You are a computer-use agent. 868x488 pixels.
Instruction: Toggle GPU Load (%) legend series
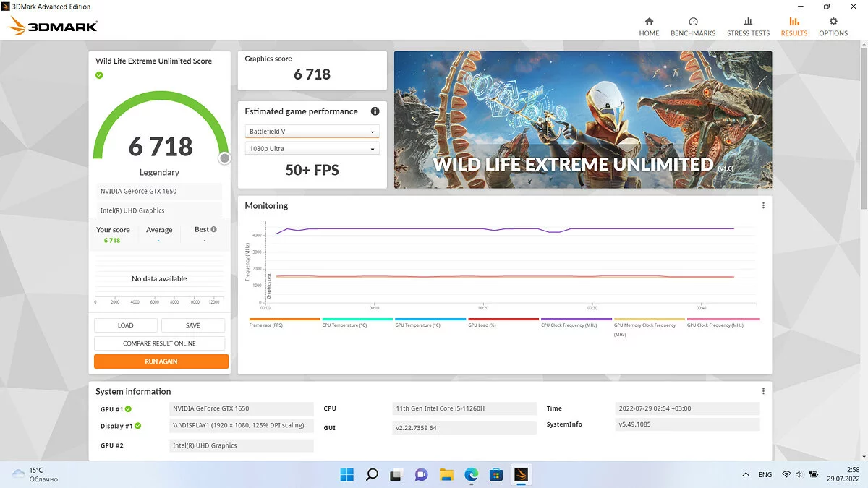pyautogui.click(x=503, y=322)
